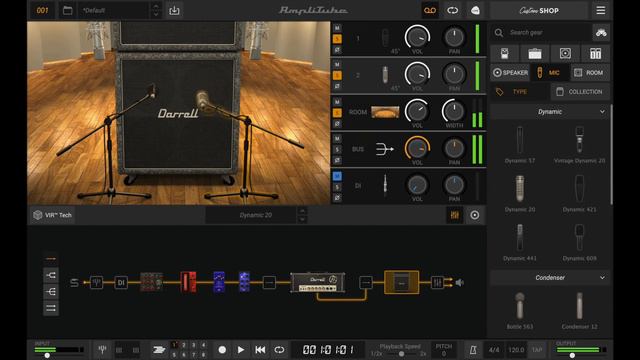640x360 pixels.
Task: Select the DI block in signal chain
Action: pos(121,282)
